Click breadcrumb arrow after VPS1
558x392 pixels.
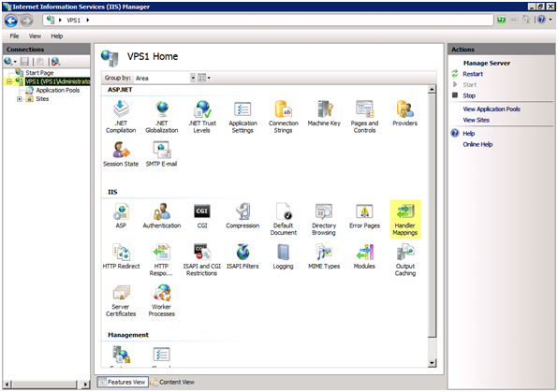[88, 21]
